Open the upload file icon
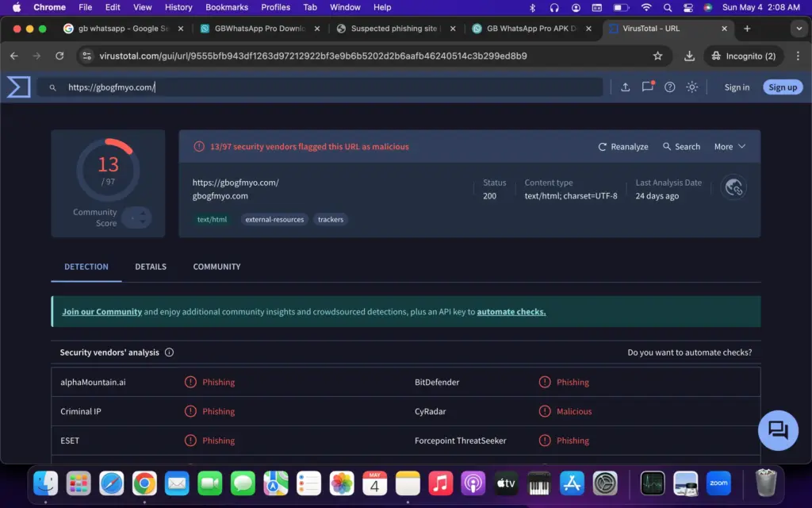Image resolution: width=812 pixels, height=508 pixels. pos(625,87)
